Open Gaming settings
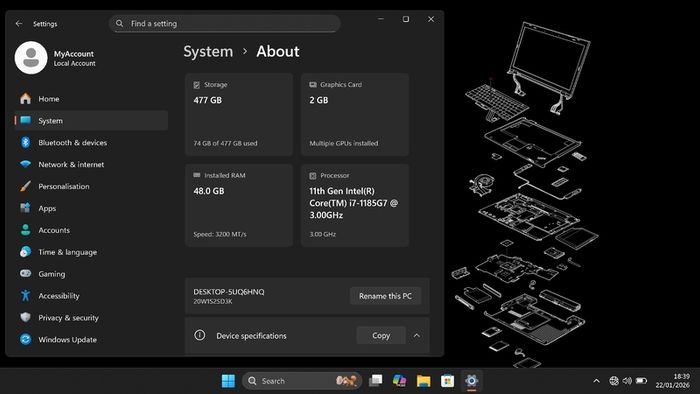This screenshot has width=700, height=394. click(x=91, y=274)
